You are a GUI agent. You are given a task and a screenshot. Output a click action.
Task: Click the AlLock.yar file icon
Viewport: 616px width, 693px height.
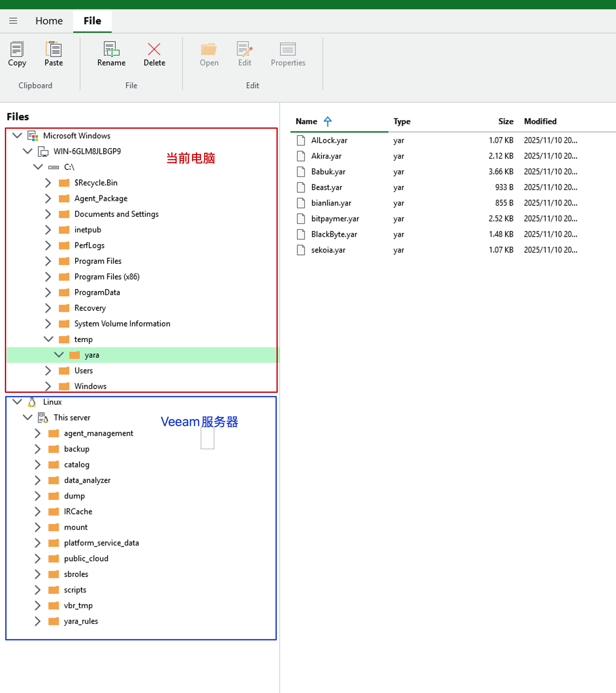pyautogui.click(x=301, y=140)
